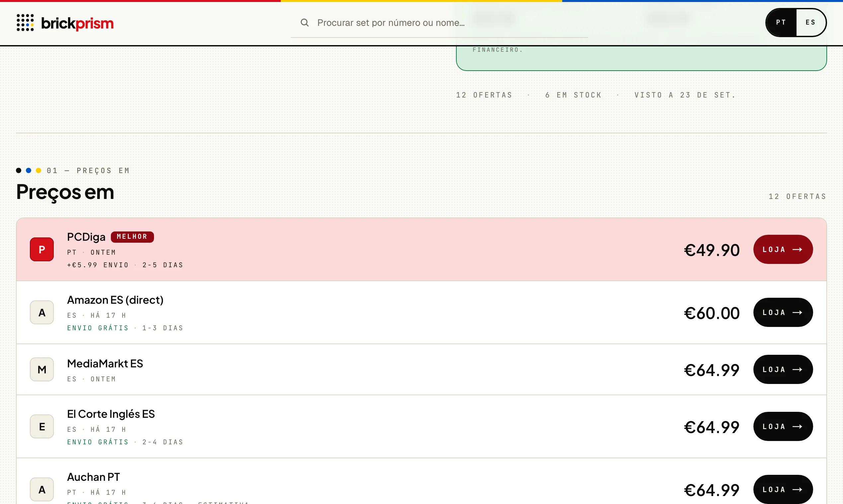Click the MediaMarkt M store icon
Screen dimensions: 843x504
tap(42, 369)
